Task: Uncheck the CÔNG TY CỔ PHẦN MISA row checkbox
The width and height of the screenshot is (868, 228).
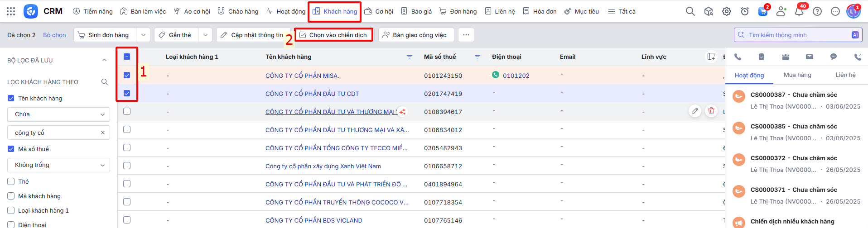Action: click(127, 75)
